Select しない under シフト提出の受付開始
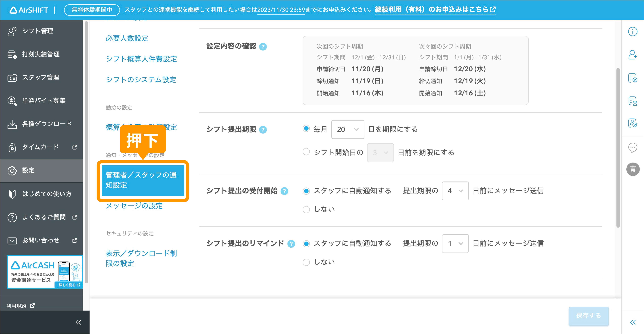The height and width of the screenshot is (334, 644). (x=306, y=209)
